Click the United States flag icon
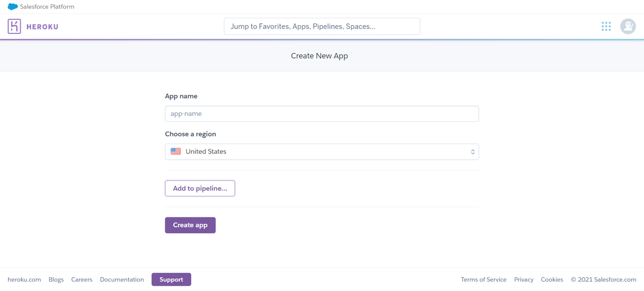The width and height of the screenshot is (644, 291). (x=175, y=151)
